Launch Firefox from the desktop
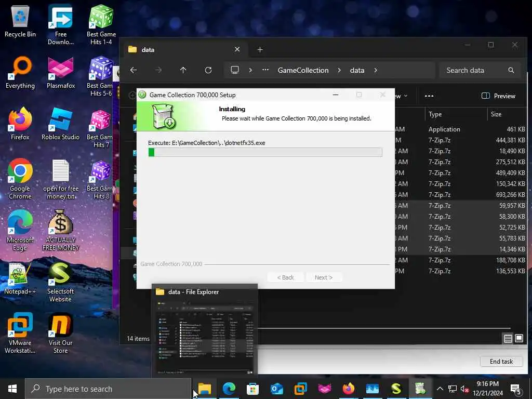Viewport: 532px width, 399px height. (20, 124)
